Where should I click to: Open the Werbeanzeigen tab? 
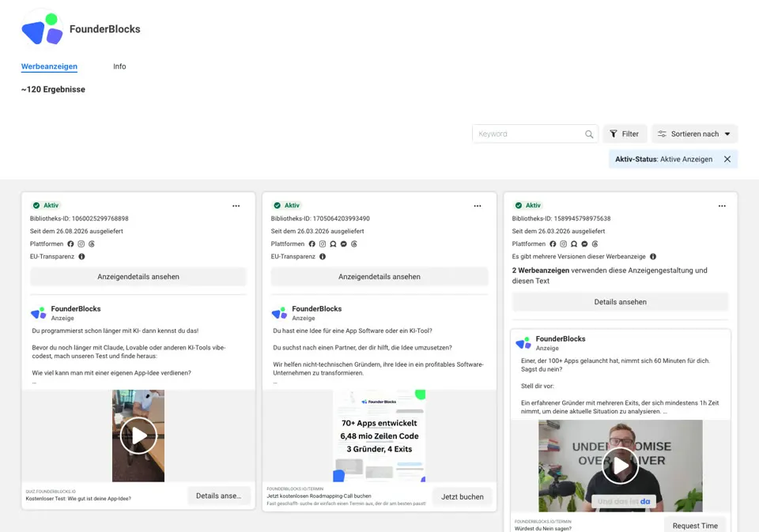pyautogui.click(x=49, y=66)
